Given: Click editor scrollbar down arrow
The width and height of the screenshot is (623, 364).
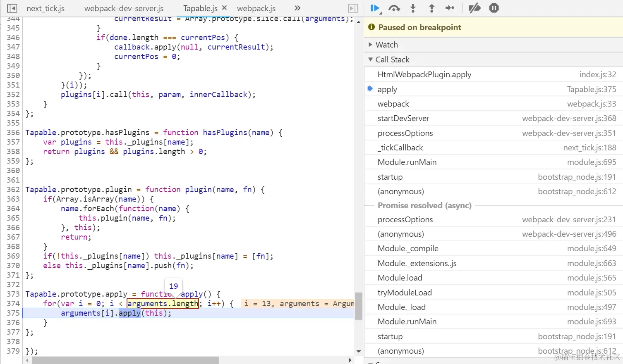Looking at the screenshot, I should [359, 351].
